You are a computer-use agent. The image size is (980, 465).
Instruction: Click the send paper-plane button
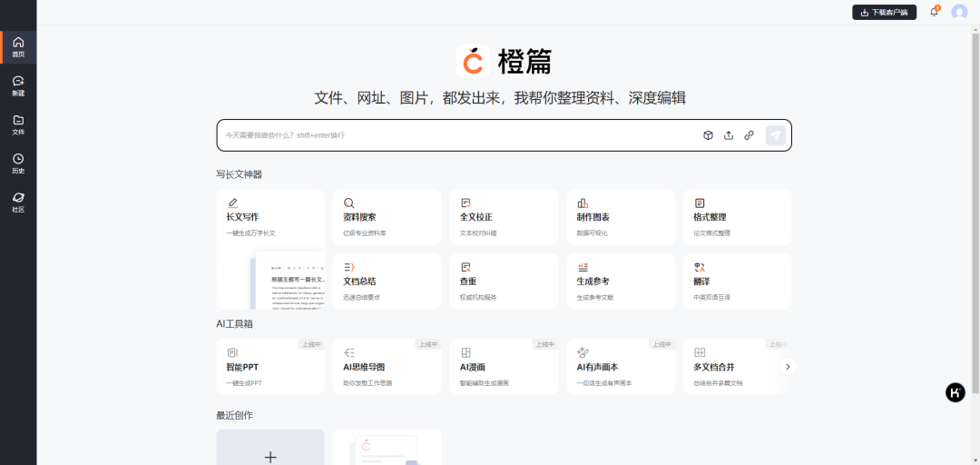(776, 135)
